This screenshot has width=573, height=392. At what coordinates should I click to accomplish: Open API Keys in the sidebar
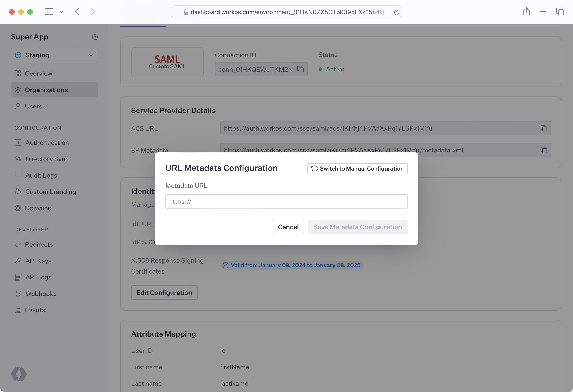coord(38,261)
